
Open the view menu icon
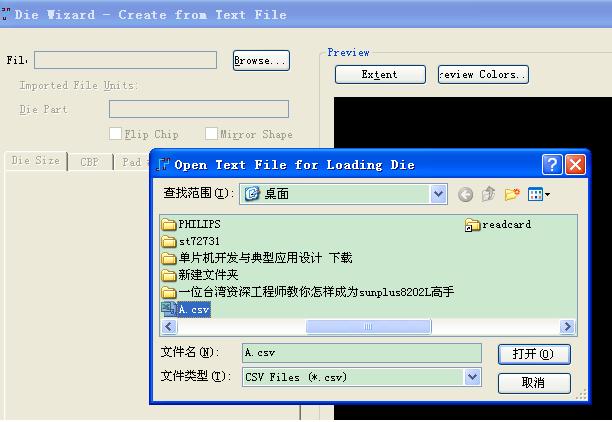click(539, 194)
